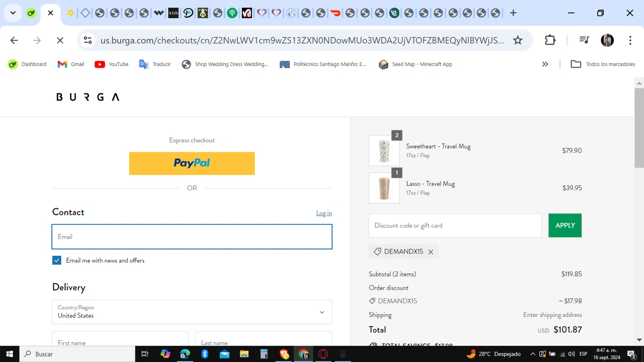Open the Dashboard bookmark

point(27,64)
